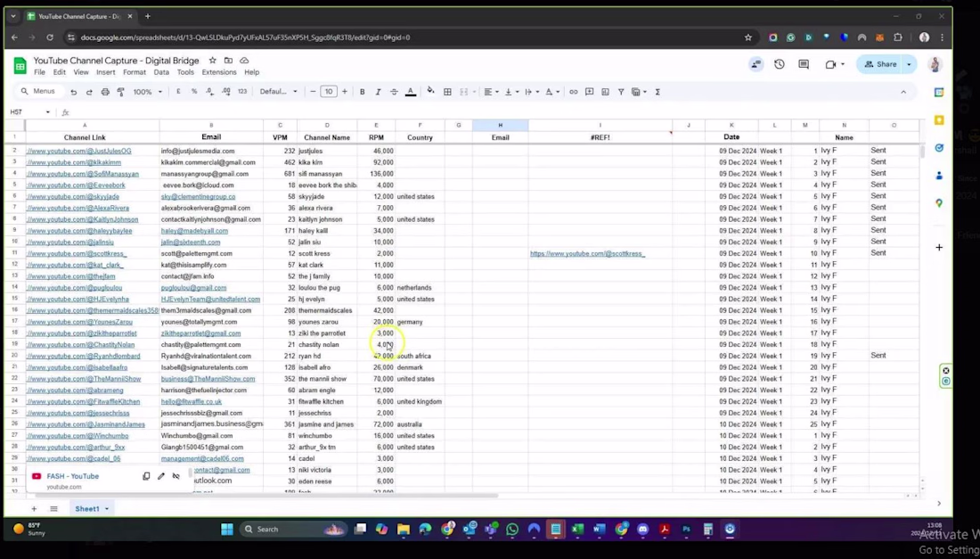Screen dimensions: 980x559
Task: Click the Redo icon in the toolbar
Action: click(89, 92)
